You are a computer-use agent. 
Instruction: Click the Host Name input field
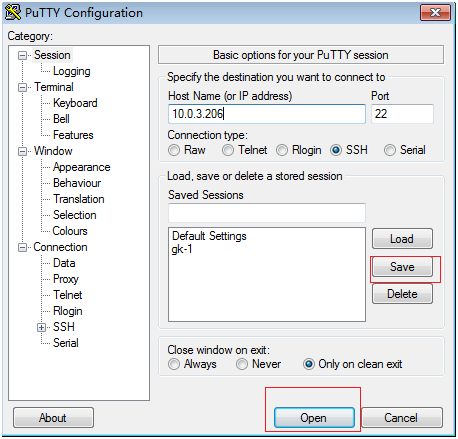267,114
